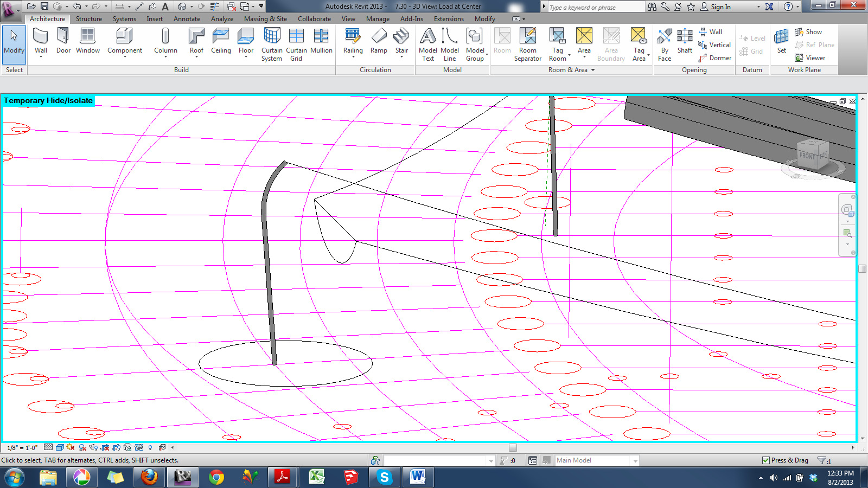
Task: Open the Main Model design options dropdown
Action: [x=635, y=460]
